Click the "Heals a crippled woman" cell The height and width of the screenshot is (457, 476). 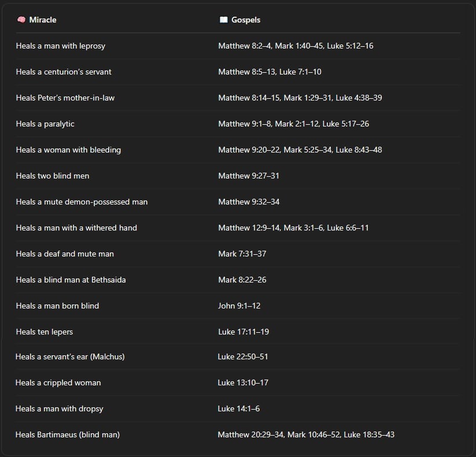click(x=58, y=382)
